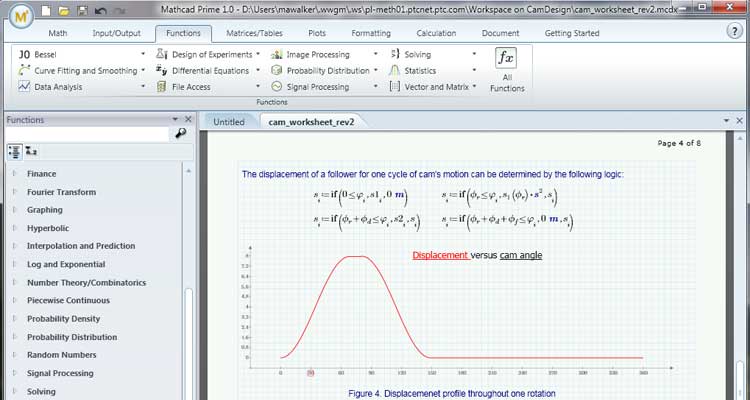Click the Probability Distribution cube icon

276,70
